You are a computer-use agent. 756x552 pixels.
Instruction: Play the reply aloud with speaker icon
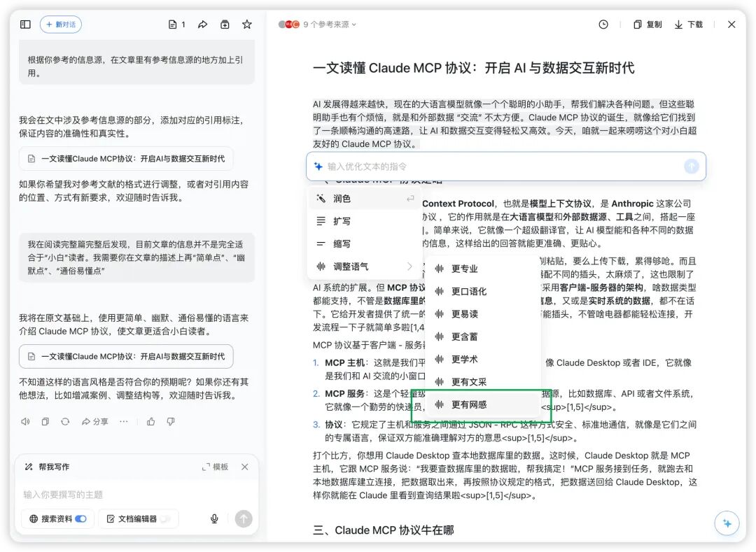coord(26,421)
